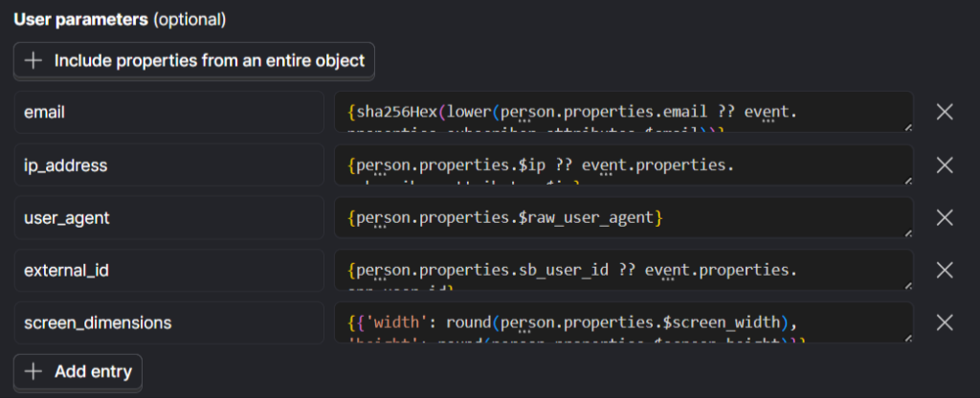Click resize handle of email value editor
This screenshot has height=398, width=980.
[907, 127]
